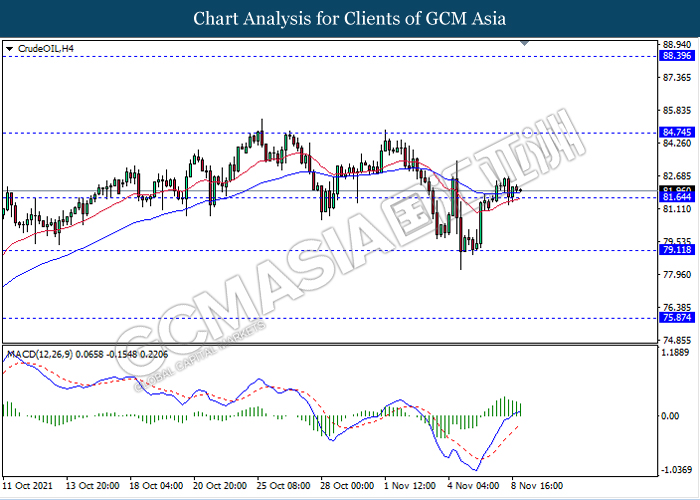Select the 84.745 price level label
This screenshot has width=700, height=500.
coord(677,133)
